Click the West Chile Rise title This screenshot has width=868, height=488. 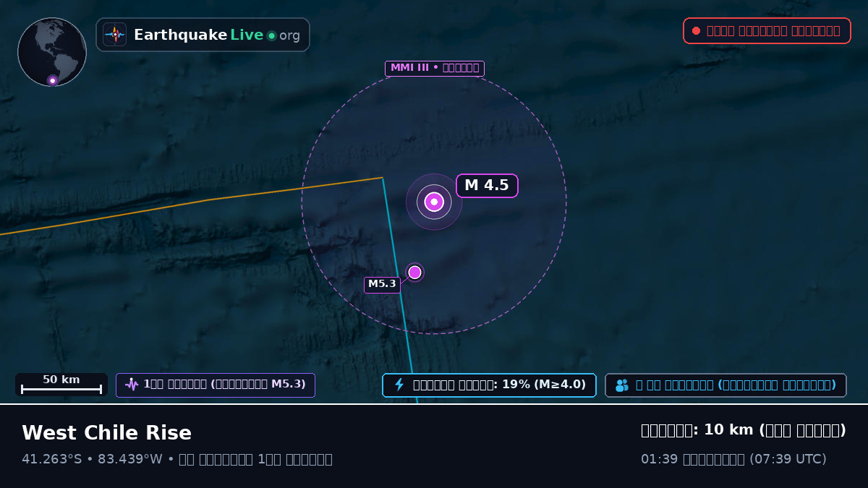[x=106, y=433]
